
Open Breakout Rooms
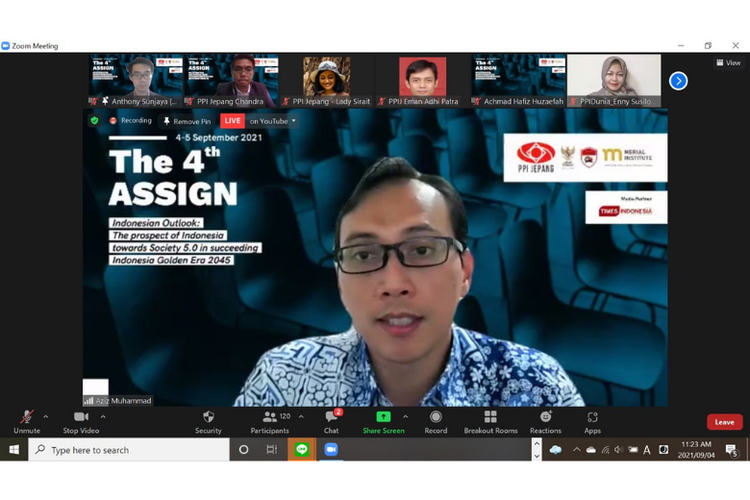click(490, 418)
